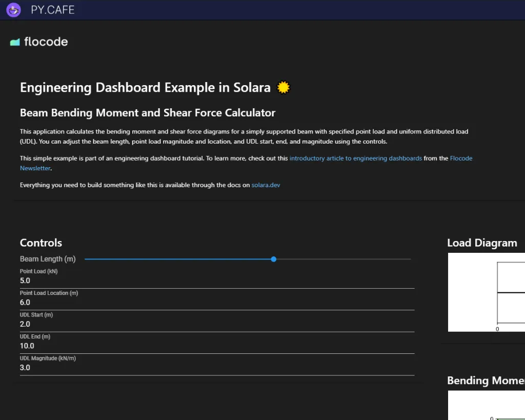Screen dimensions: 525x420
Task: Click the PY.CAFE coffee cup logo
Action: click(x=13, y=10)
